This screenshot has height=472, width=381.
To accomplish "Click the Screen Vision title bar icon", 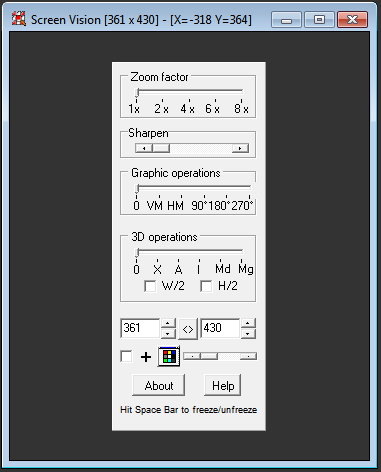I will pos(19,19).
